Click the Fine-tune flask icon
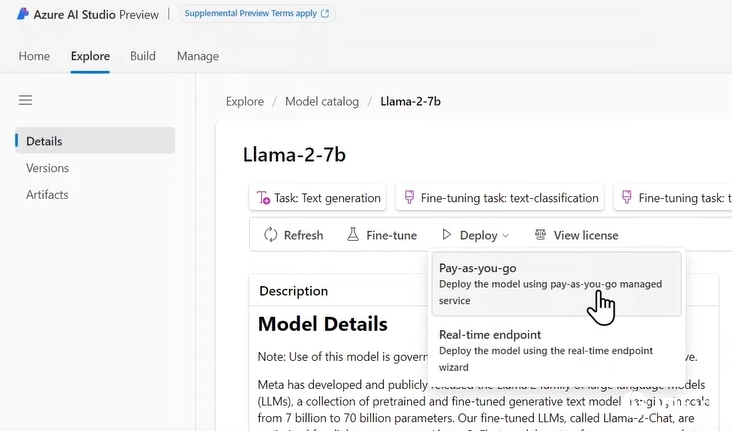The height and width of the screenshot is (431, 732). [353, 234]
